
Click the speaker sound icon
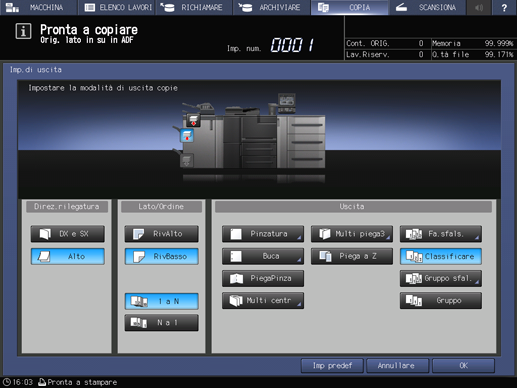pos(479,7)
